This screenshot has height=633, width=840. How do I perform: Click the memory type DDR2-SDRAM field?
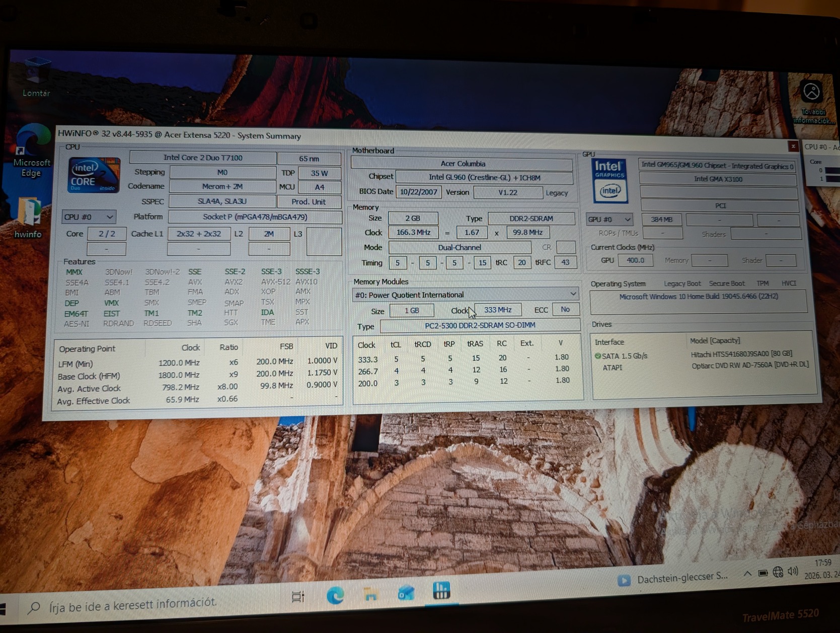tap(531, 219)
